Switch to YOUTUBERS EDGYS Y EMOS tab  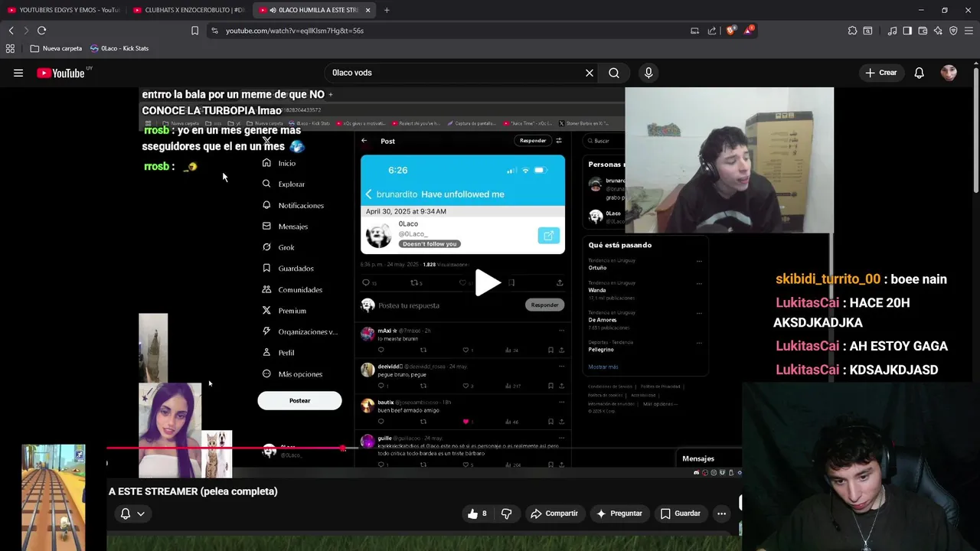click(63, 10)
